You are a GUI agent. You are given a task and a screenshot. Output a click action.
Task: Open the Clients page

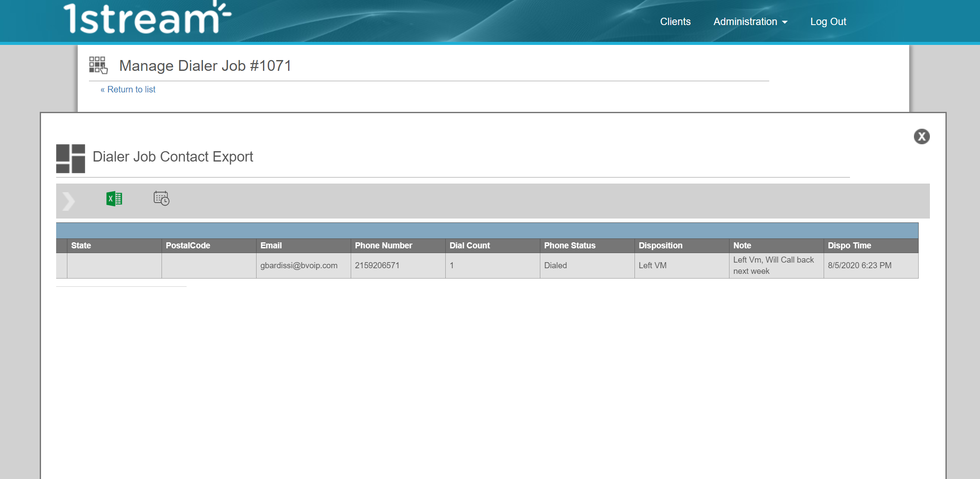pos(675,22)
